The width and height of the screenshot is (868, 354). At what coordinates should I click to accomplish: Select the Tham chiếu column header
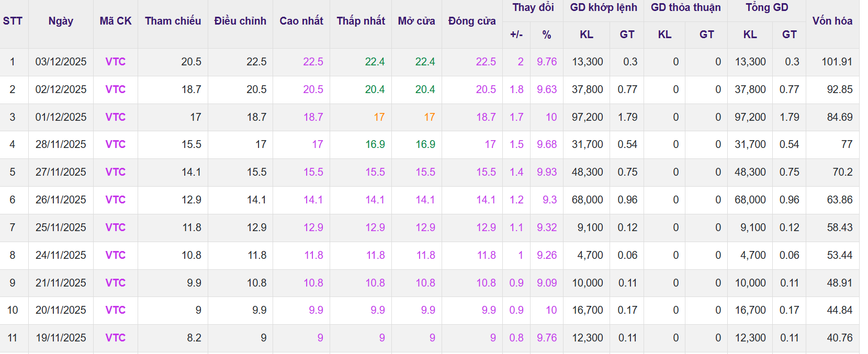tap(173, 21)
